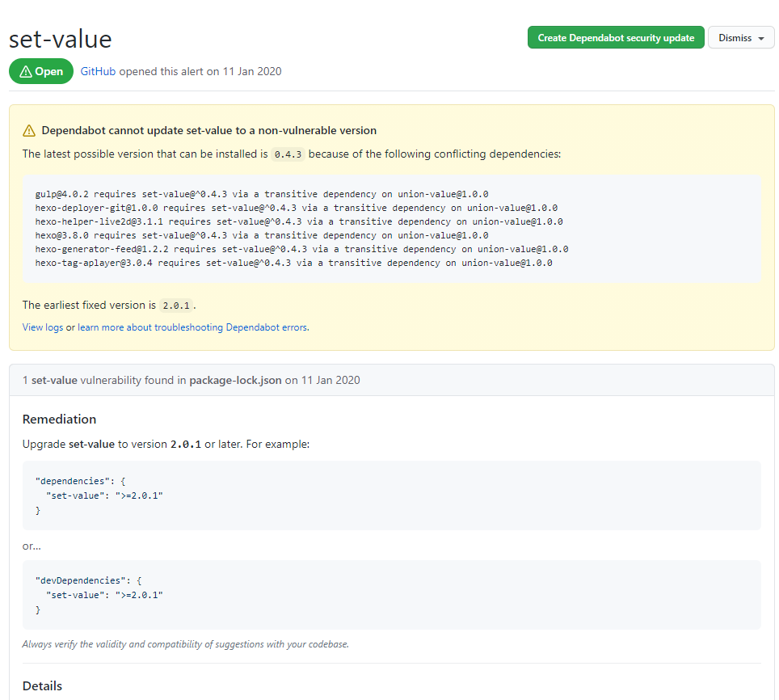Click the hexo-tag-aplayer@3.0.4 dependency line

(x=293, y=263)
